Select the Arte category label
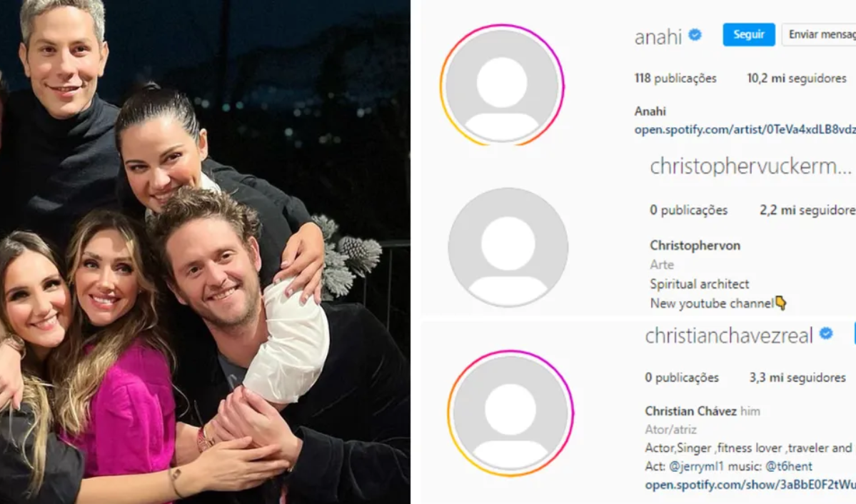 (662, 264)
